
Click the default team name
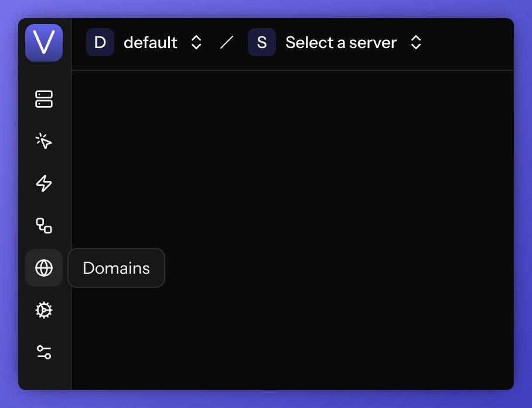[x=151, y=43]
